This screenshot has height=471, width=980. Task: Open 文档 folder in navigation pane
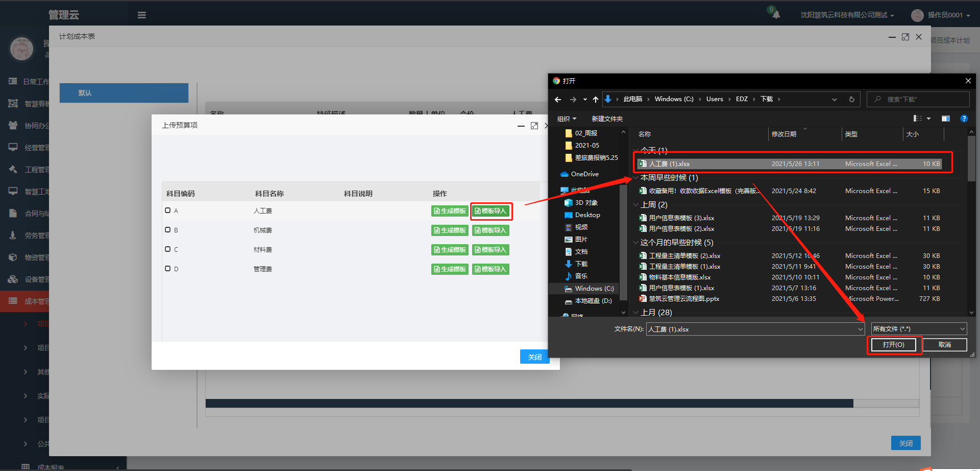point(576,252)
